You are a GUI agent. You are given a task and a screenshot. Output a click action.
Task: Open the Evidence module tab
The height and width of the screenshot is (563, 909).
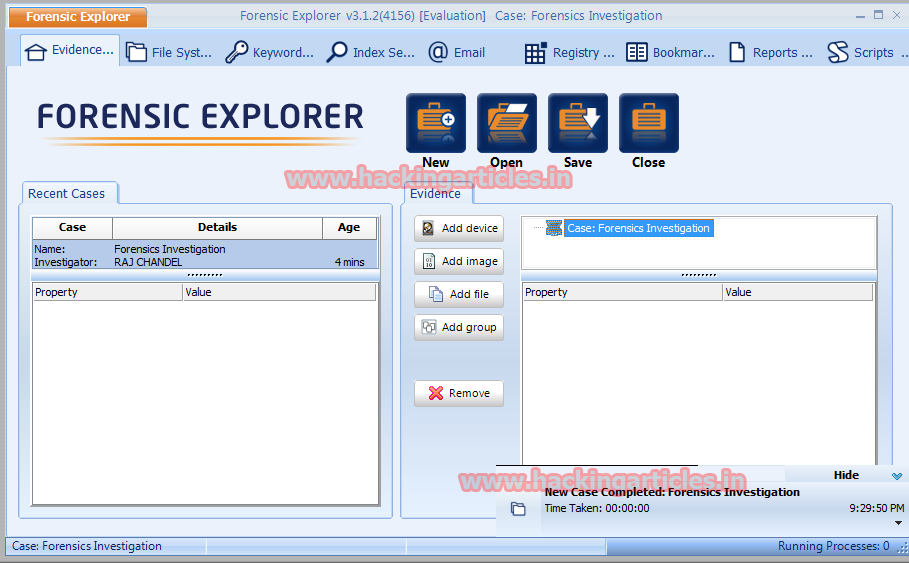coord(70,51)
